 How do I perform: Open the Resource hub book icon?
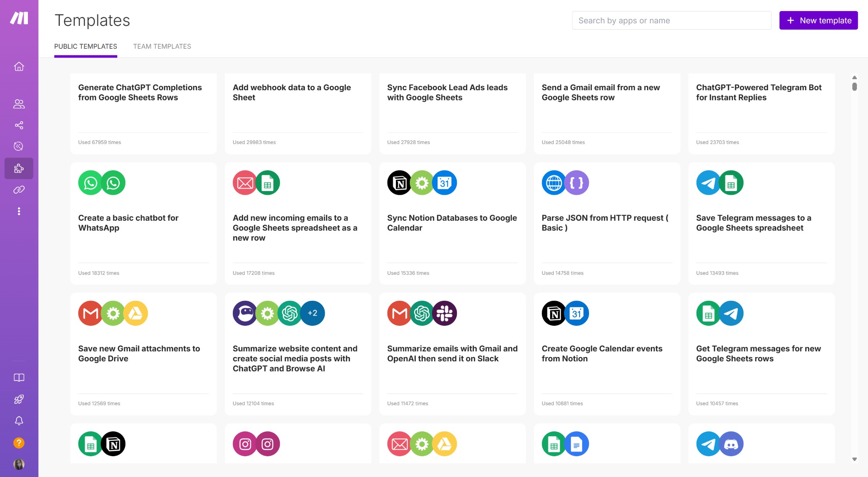(x=19, y=378)
